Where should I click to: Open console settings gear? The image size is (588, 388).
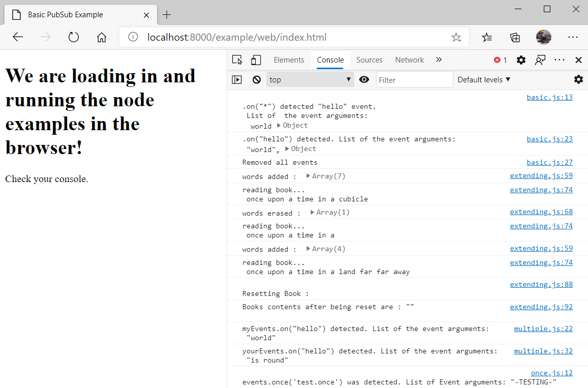(x=579, y=79)
